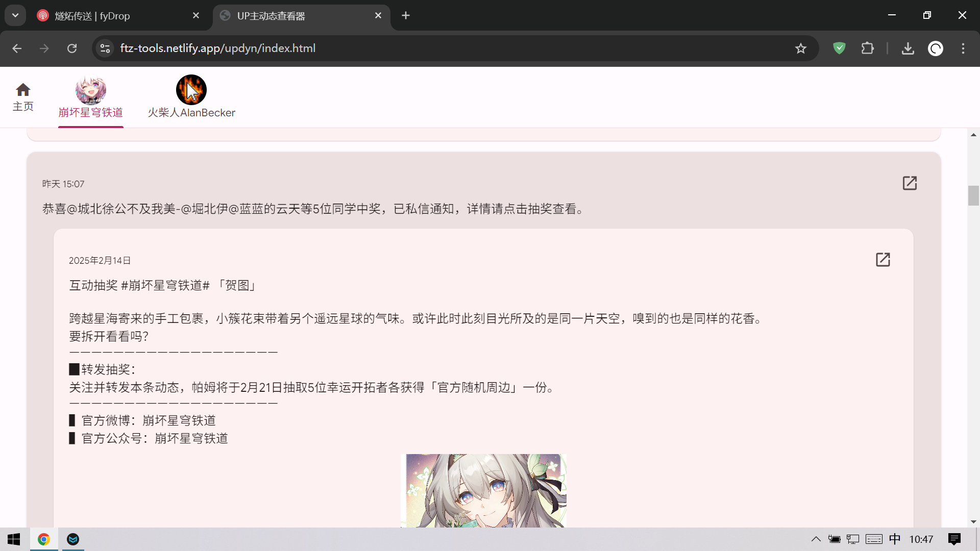Open the 2025年2月14日 post externally
This screenshot has height=551, width=980.
point(883,260)
